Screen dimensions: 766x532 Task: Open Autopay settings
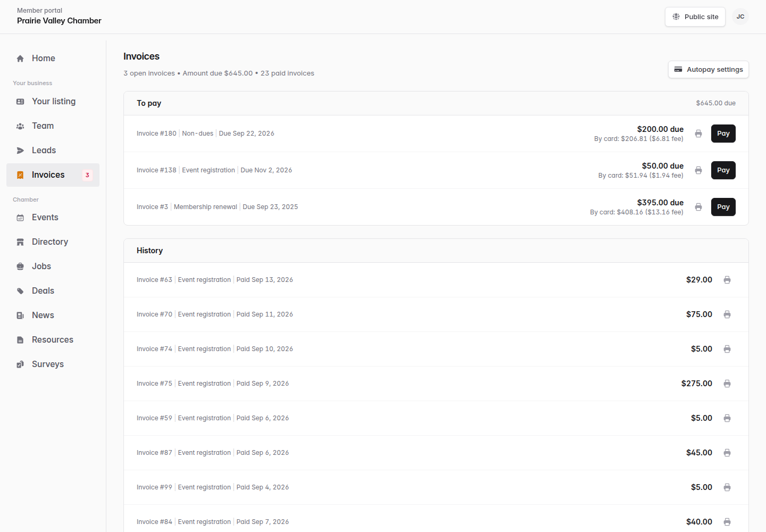709,70
